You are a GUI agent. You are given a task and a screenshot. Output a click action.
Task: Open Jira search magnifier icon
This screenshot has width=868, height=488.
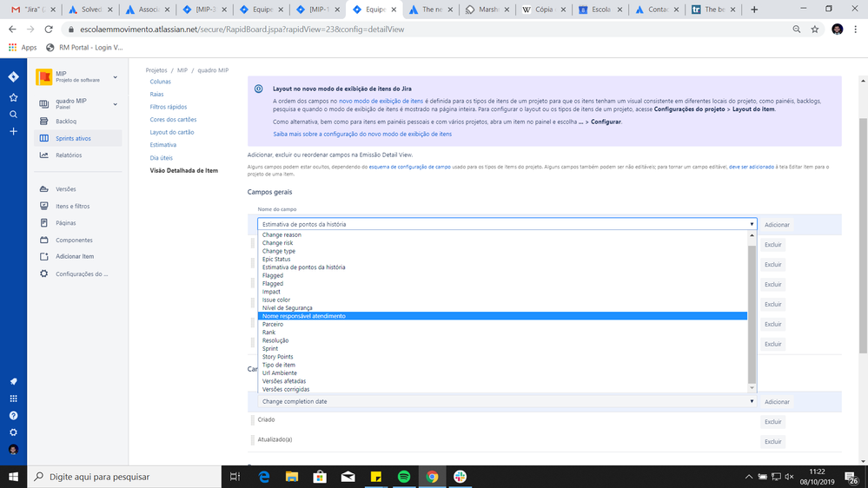point(13,115)
